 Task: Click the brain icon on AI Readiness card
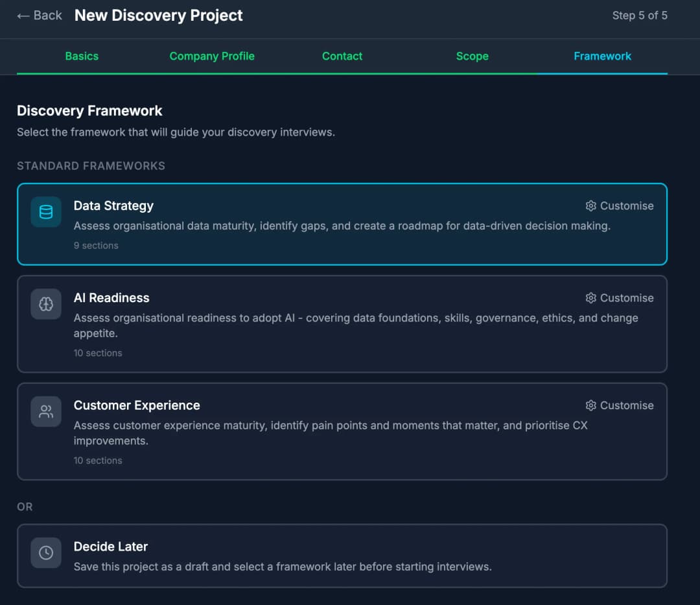(x=45, y=304)
